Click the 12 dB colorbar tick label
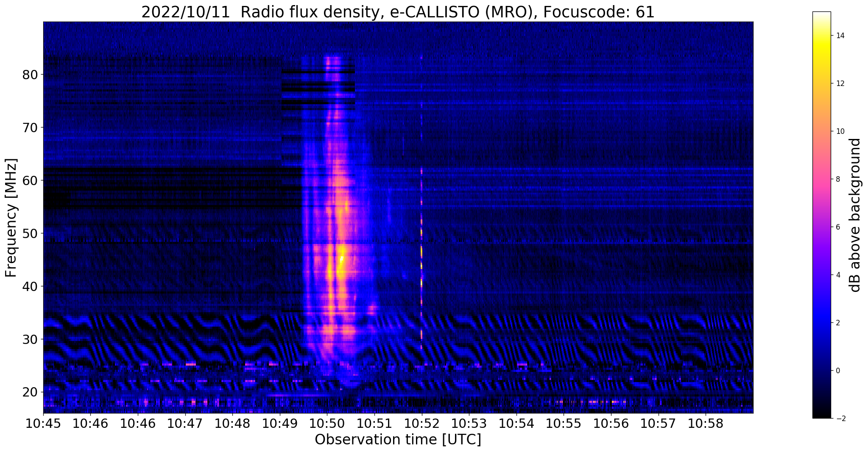This screenshot has width=868, height=452. tap(840, 83)
